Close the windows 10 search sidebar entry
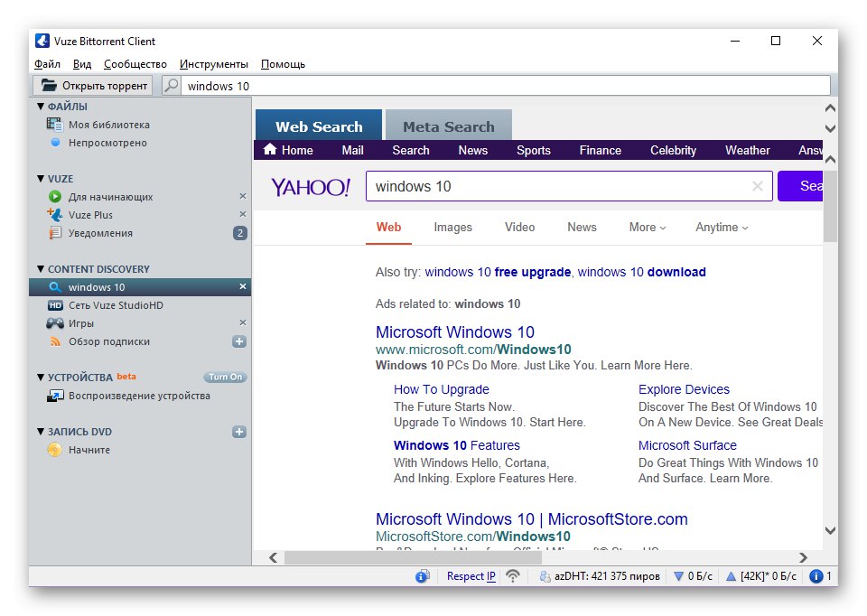 click(242, 286)
